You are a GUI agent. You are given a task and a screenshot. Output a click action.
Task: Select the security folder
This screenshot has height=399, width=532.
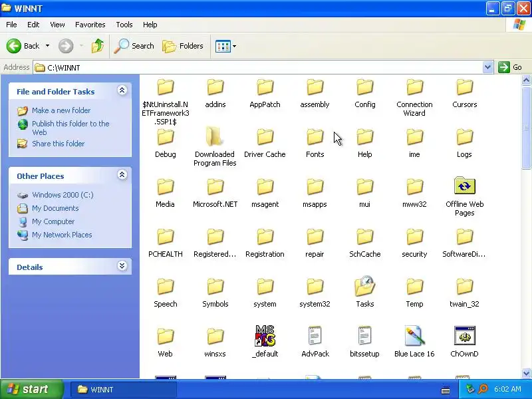[414, 243]
